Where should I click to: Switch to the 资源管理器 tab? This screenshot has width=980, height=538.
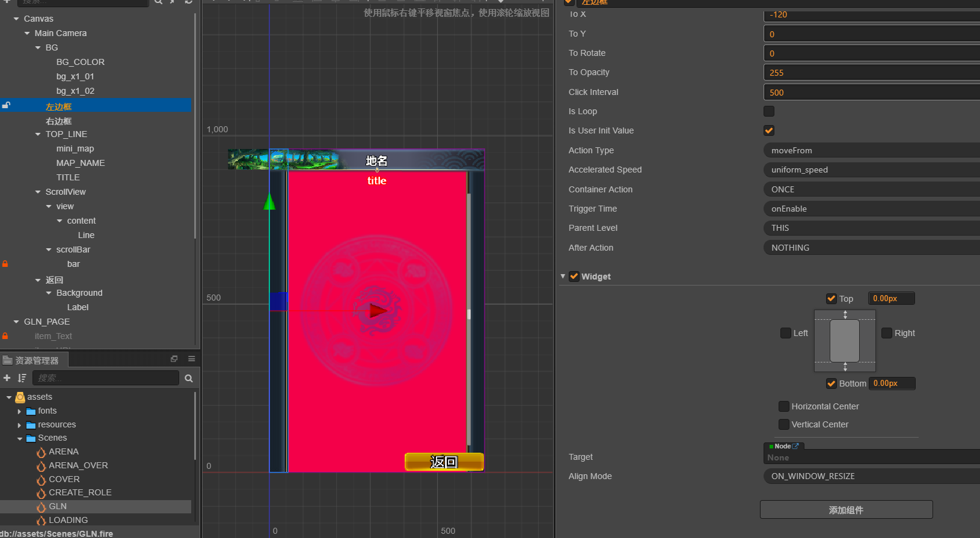(x=34, y=360)
